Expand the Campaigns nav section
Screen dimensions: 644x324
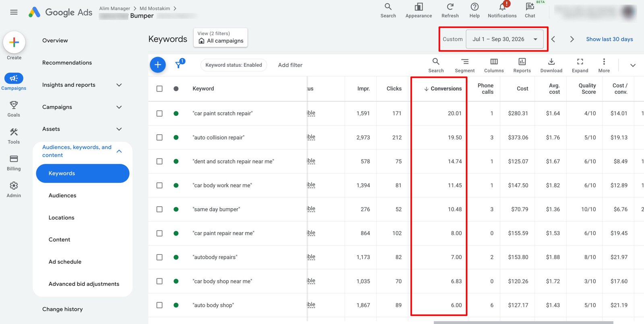click(119, 107)
